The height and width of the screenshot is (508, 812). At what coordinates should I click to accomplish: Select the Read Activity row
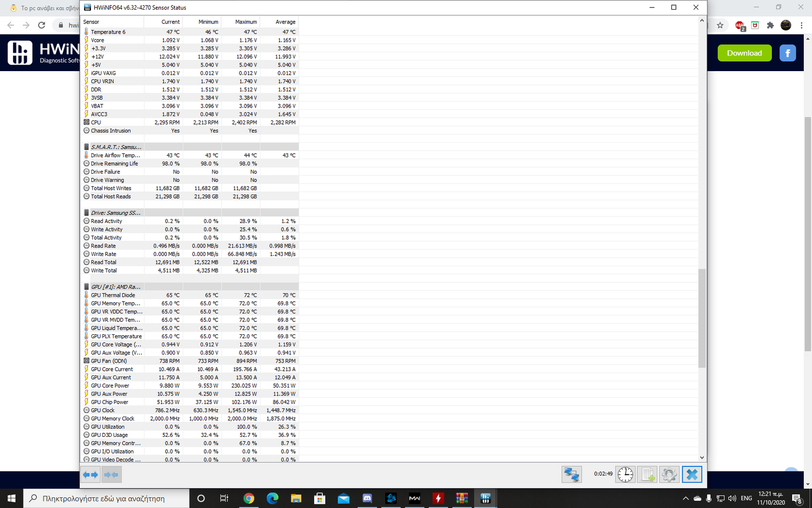pos(190,221)
